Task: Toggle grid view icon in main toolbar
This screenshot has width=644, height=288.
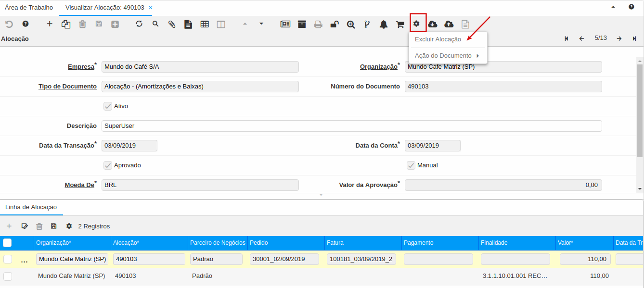Action: (205, 24)
